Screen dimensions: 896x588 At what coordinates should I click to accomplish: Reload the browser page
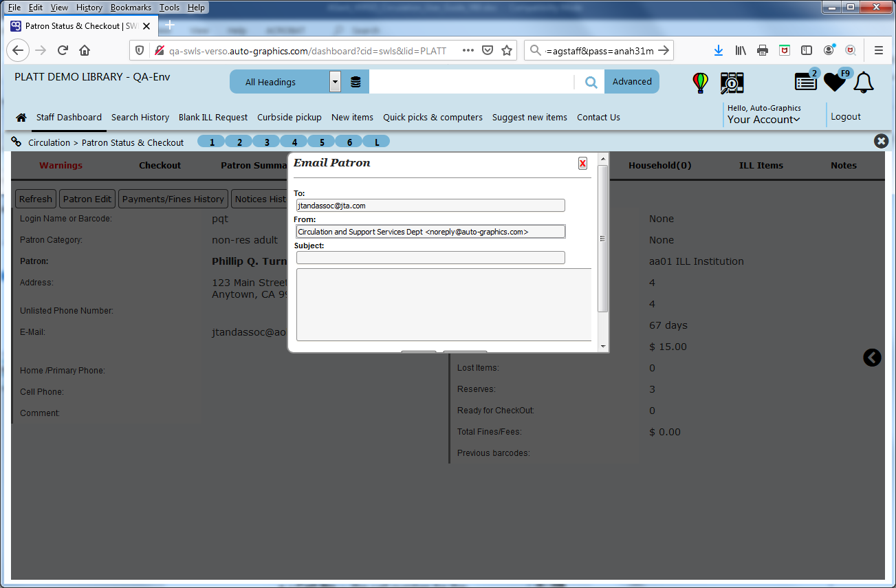coord(63,50)
